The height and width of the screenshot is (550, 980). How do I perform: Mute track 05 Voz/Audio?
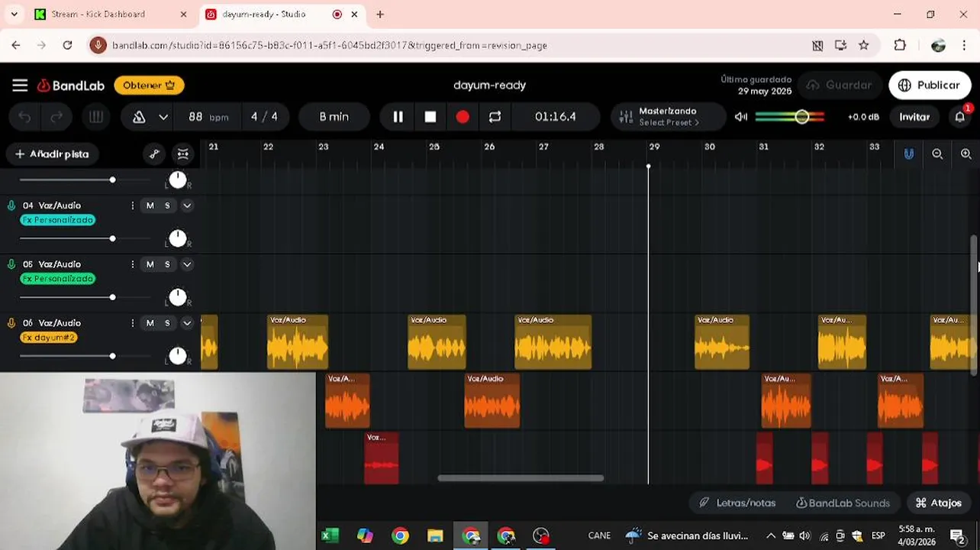click(x=150, y=264)
